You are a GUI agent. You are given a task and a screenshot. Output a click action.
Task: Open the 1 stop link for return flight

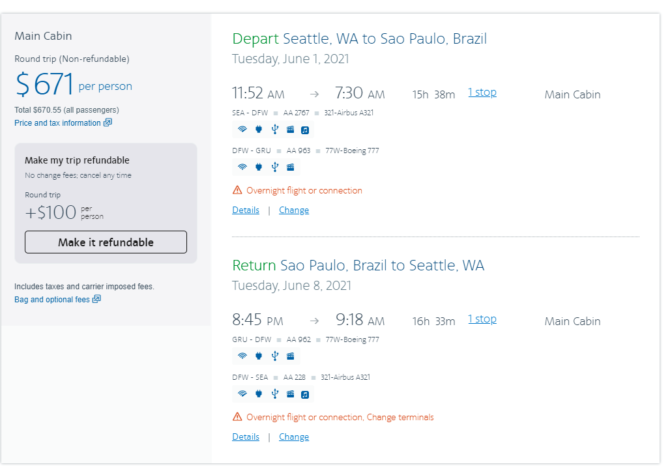click(482, 319)
